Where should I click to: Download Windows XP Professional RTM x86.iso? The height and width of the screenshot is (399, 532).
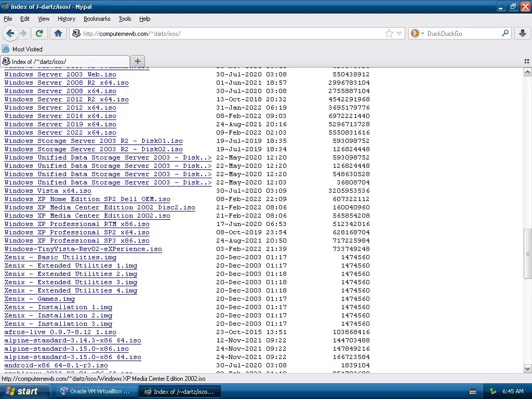(x=77, y=224)
